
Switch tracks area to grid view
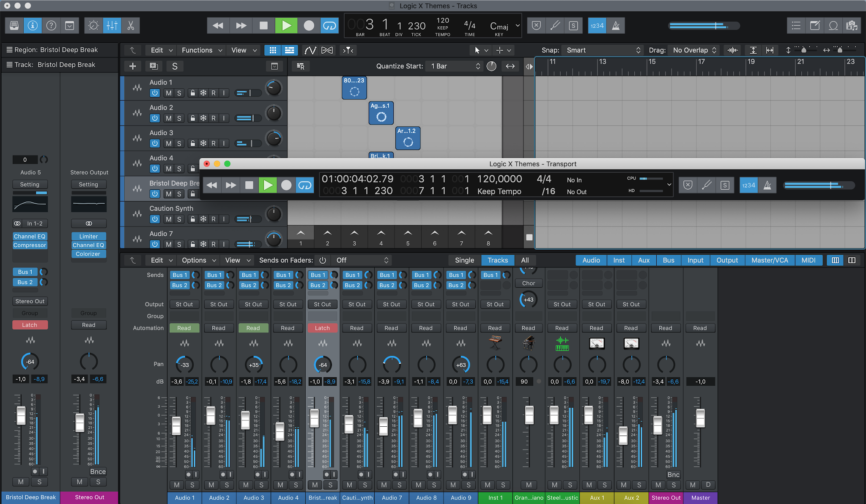273,50
